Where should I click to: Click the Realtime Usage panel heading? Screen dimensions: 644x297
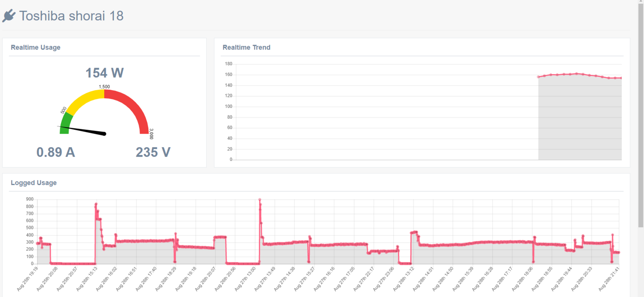click(x=35, y=47)
